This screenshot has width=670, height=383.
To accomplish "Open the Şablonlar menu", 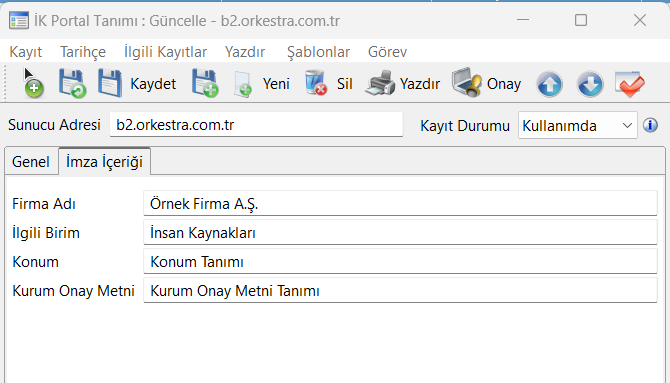I will click(318, 52).
